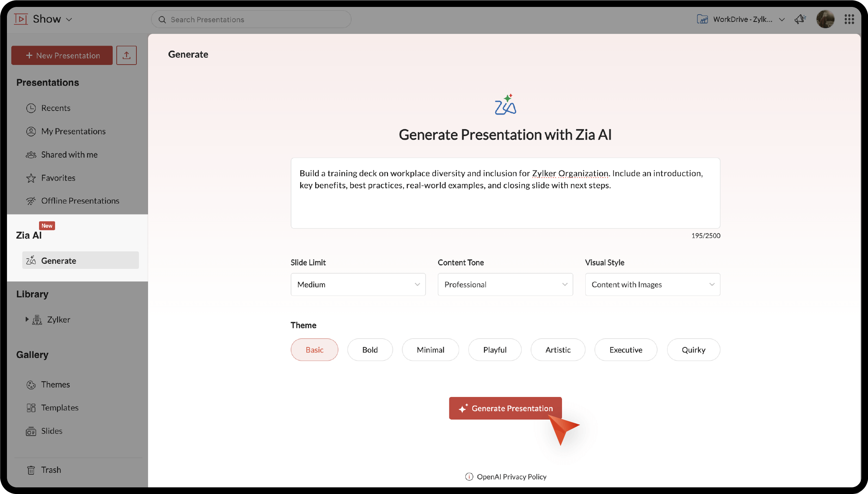Choose the Executive theme pill
Screen dimensions: 868x494
point(625,350)
